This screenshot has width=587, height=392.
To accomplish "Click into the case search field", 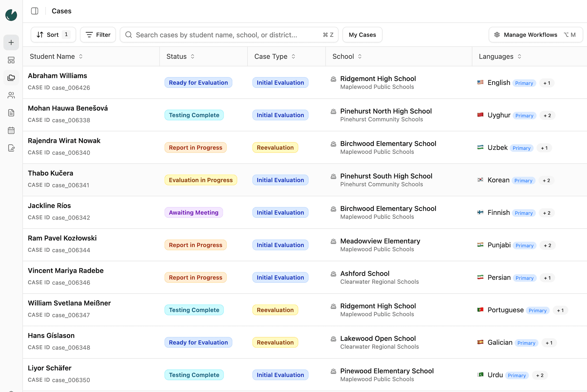I will [216, 35].
